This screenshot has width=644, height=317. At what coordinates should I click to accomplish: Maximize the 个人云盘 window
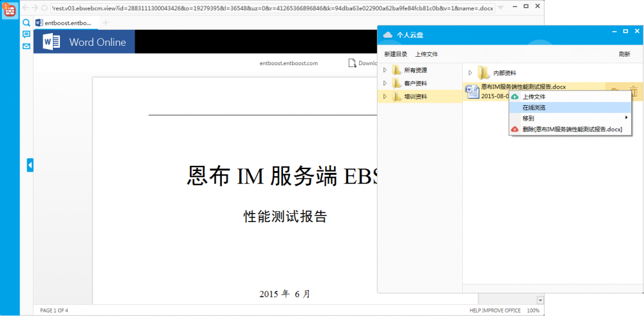[x=625, y=31]
